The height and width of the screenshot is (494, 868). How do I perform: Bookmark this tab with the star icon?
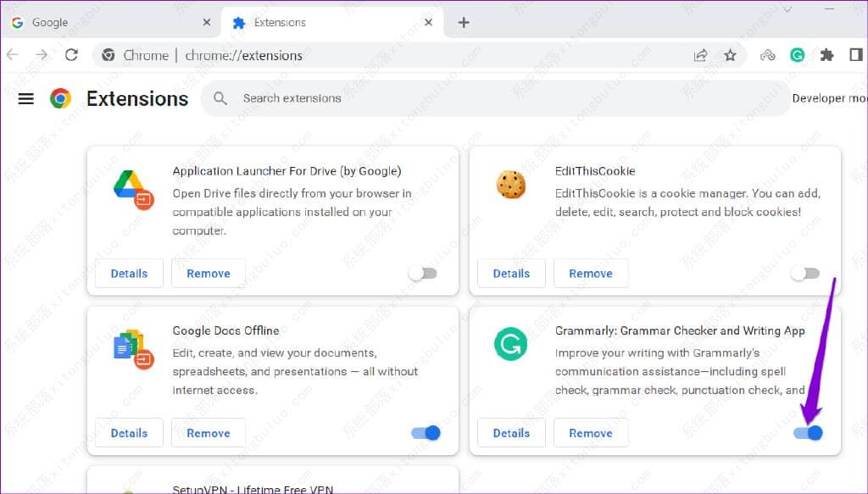click(x=730, y=55)
